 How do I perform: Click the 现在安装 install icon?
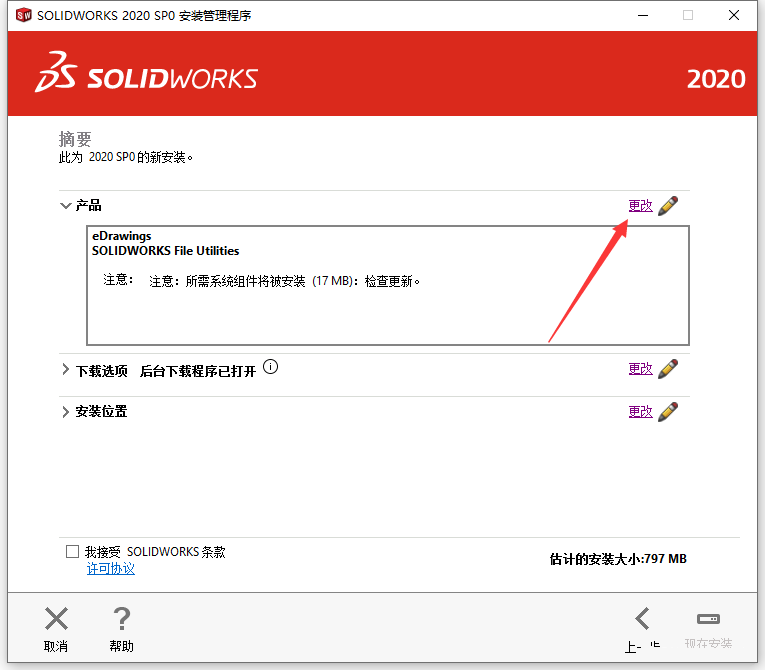click(x=708, y=619)
